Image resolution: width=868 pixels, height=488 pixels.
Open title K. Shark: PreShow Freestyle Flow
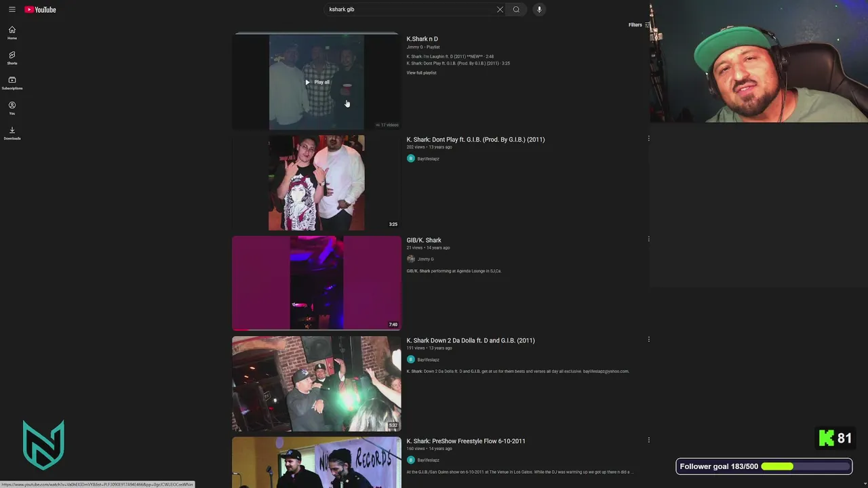tap(465, 441)
